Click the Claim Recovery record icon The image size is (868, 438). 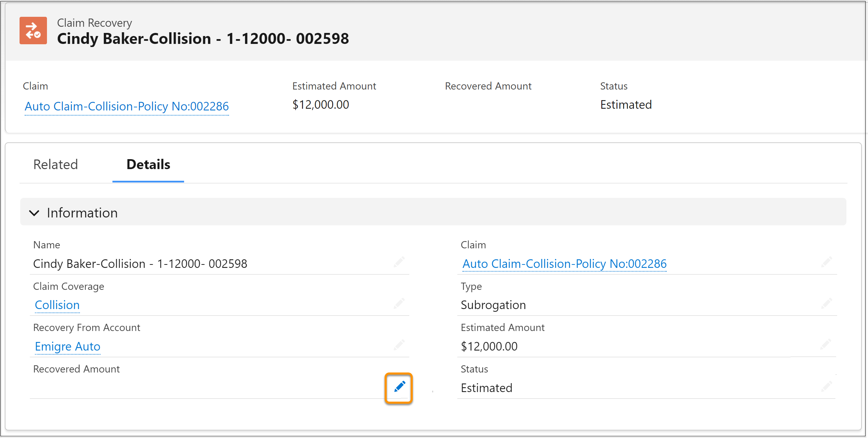(x=33, y=31)
